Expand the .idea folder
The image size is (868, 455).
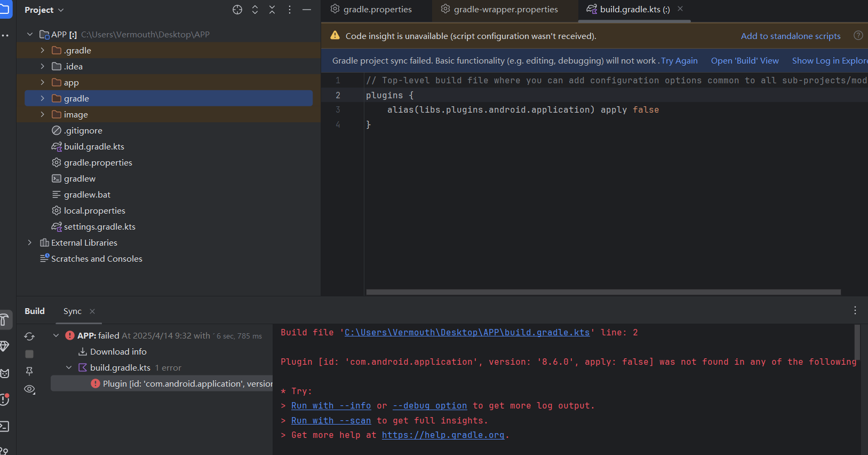43,66
